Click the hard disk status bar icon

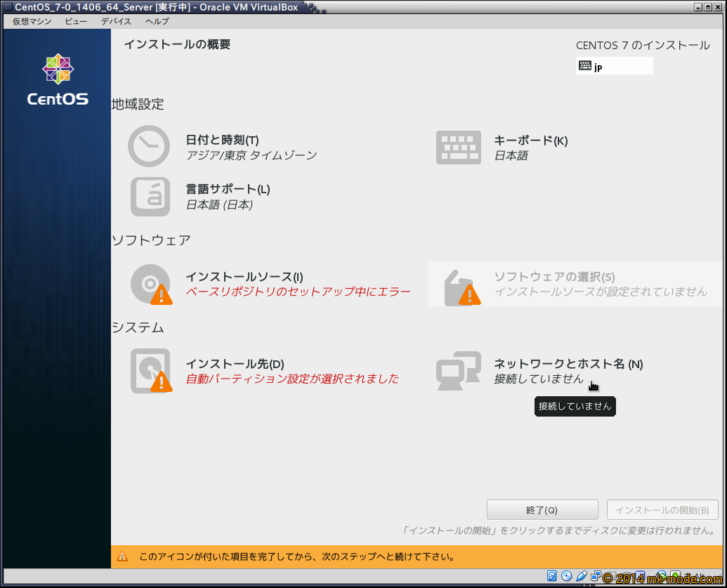tap(552, 576)
